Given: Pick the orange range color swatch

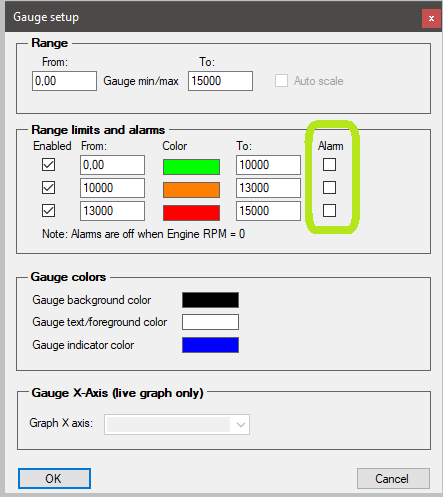Looking at the screenshot, I should pyautogui.click(x=191, y=190).
